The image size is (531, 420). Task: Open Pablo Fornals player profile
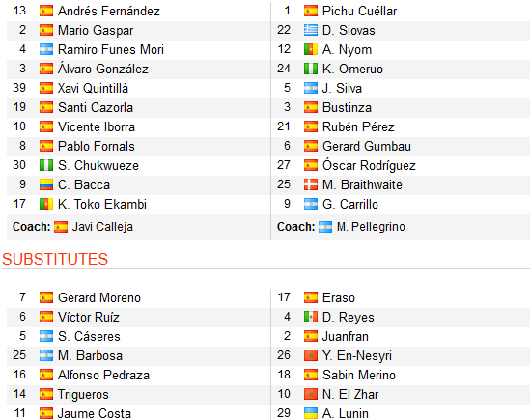pos(97,146)
